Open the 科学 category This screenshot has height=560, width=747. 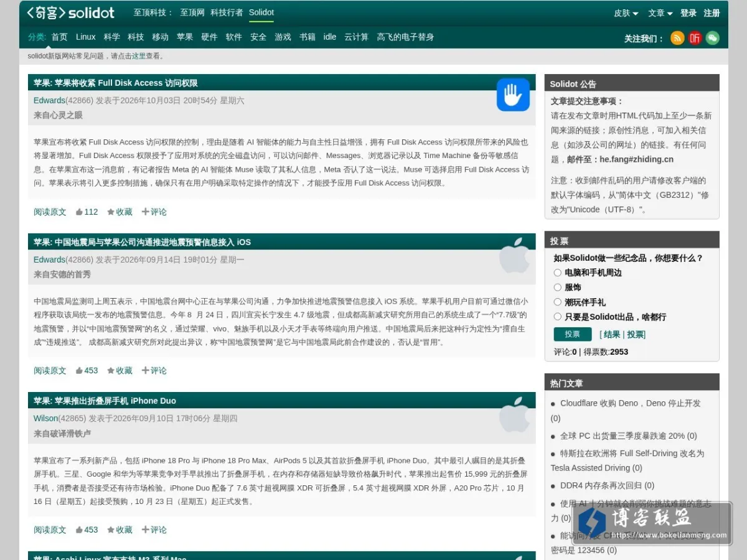tap(112, 37)
